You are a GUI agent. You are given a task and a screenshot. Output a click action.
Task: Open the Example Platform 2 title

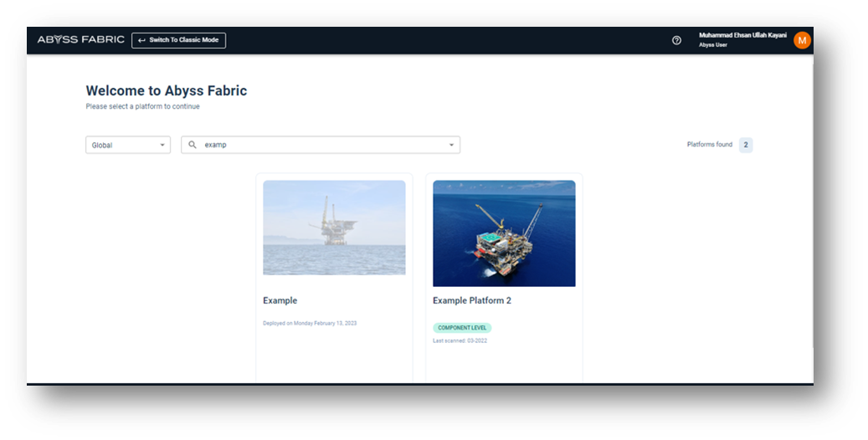click(471, 300)
